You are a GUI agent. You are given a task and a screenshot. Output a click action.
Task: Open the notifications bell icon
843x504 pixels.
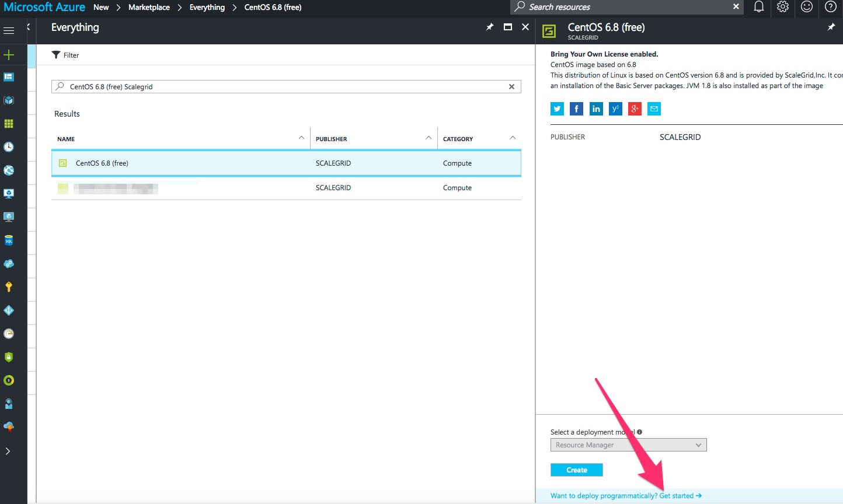(x=759, y=7)
